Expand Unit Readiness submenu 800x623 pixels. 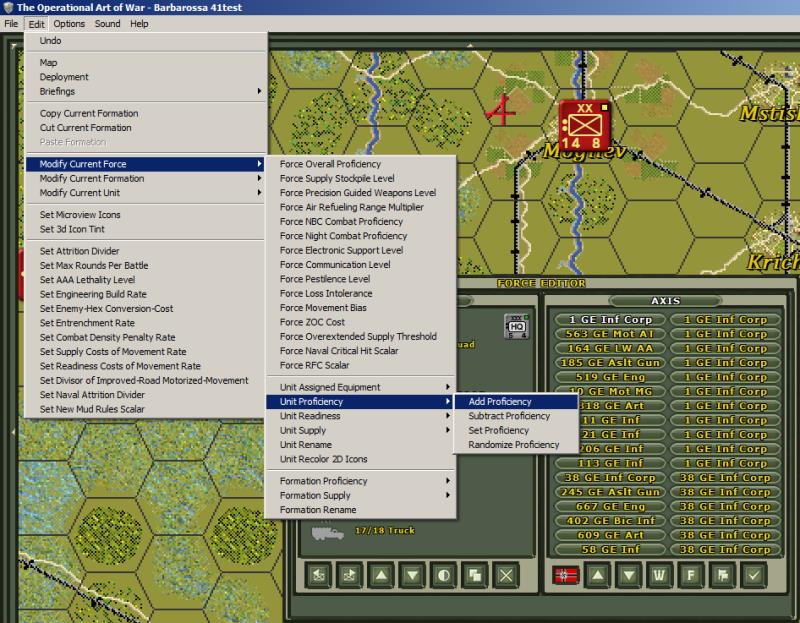tap(360, 416)
